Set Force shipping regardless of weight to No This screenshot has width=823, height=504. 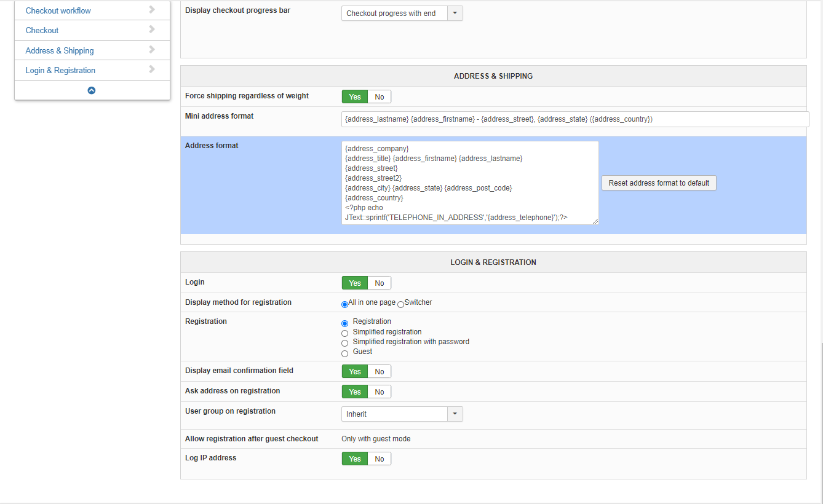pyautogui.click(x=379, y=97)
